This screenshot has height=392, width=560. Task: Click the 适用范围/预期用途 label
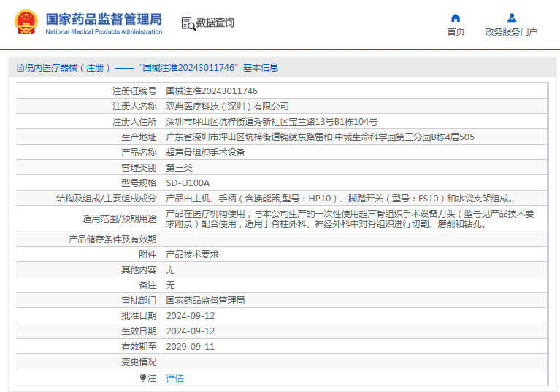(120, 219)
